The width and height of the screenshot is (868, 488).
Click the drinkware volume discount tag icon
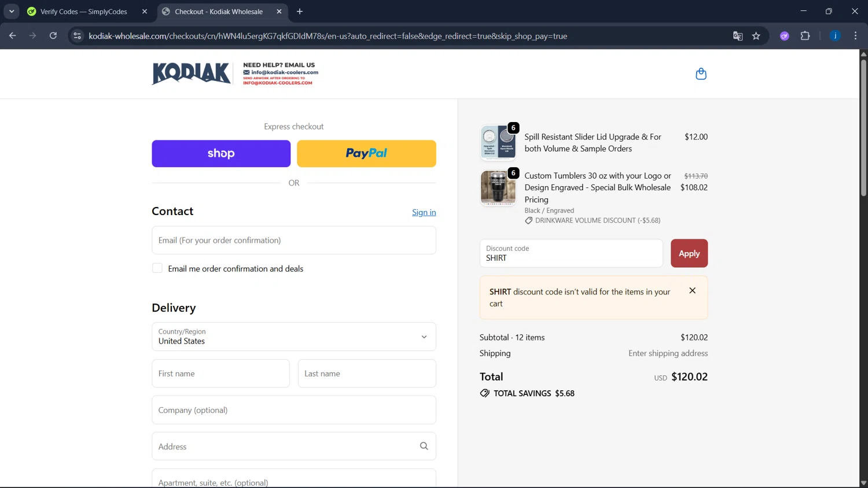click(528, 221)
